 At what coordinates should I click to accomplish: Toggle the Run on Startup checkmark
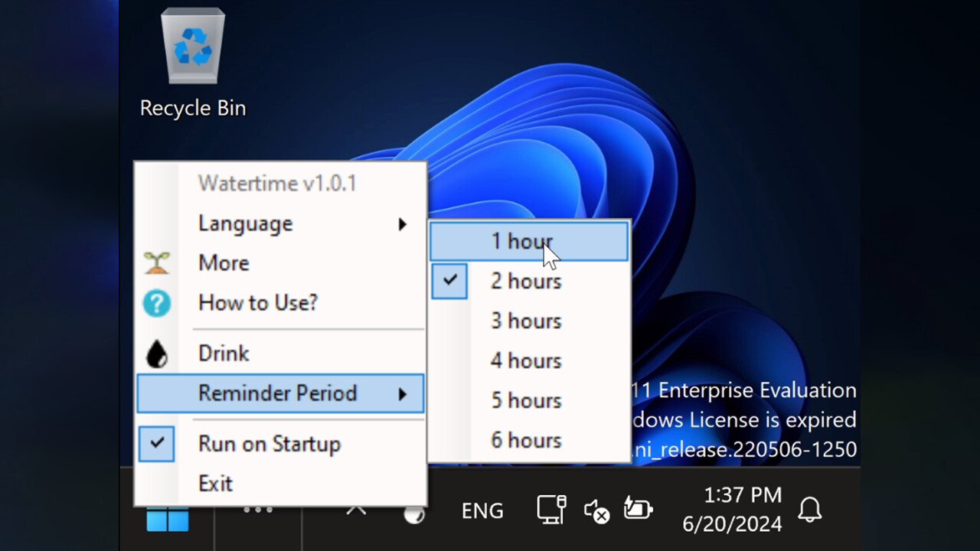click(156, 442)
